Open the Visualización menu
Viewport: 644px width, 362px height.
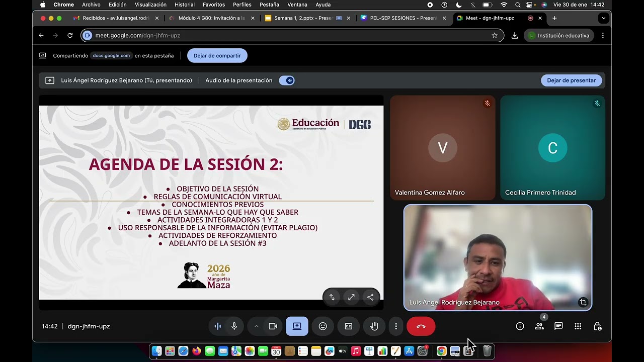click(x=150, y=5)
